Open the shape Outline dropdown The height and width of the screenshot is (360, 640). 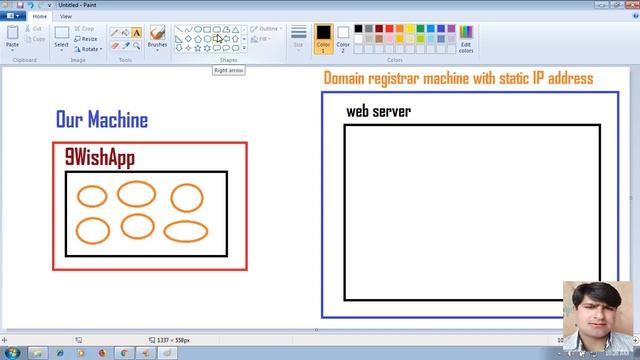point(266,29)
